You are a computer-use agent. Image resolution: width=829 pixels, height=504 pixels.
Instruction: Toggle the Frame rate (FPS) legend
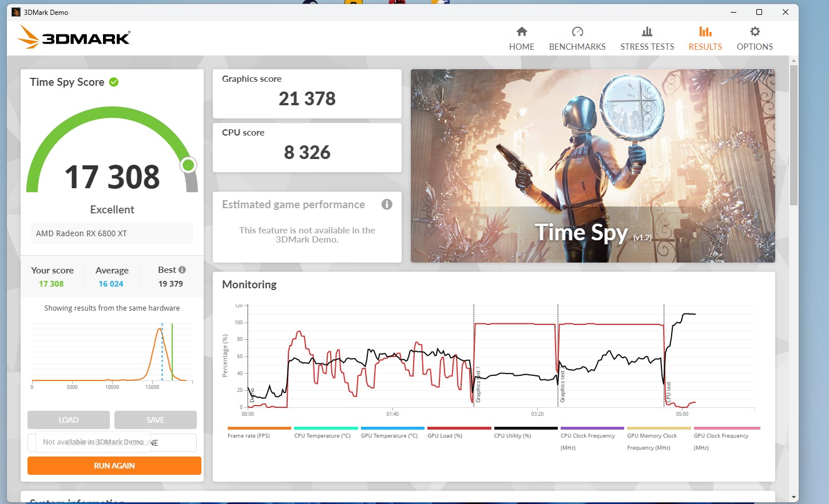coord(259,432)
